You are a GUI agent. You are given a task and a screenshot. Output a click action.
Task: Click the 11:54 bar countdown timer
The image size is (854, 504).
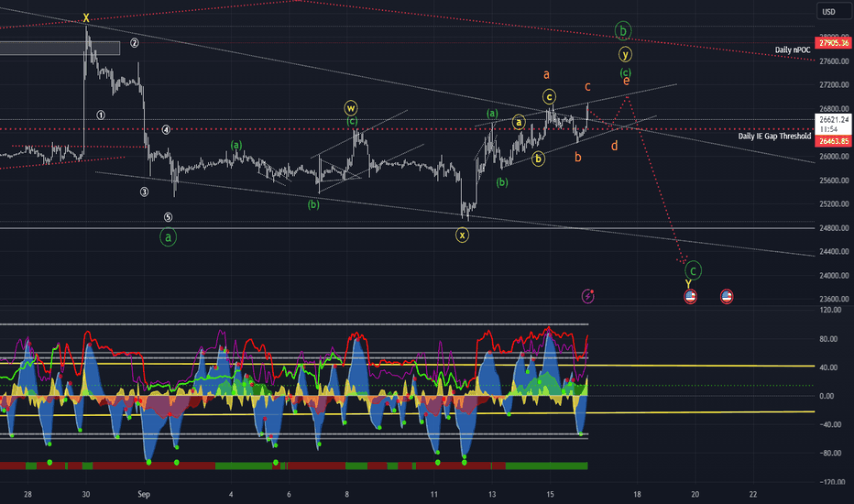coord(829,129)
